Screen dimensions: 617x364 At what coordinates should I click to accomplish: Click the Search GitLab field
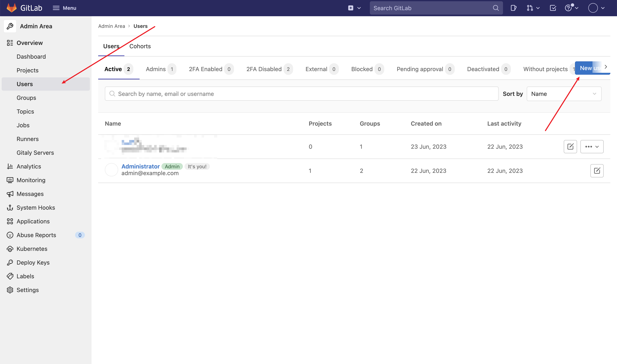pyautogui.click(x=436, y=8)
